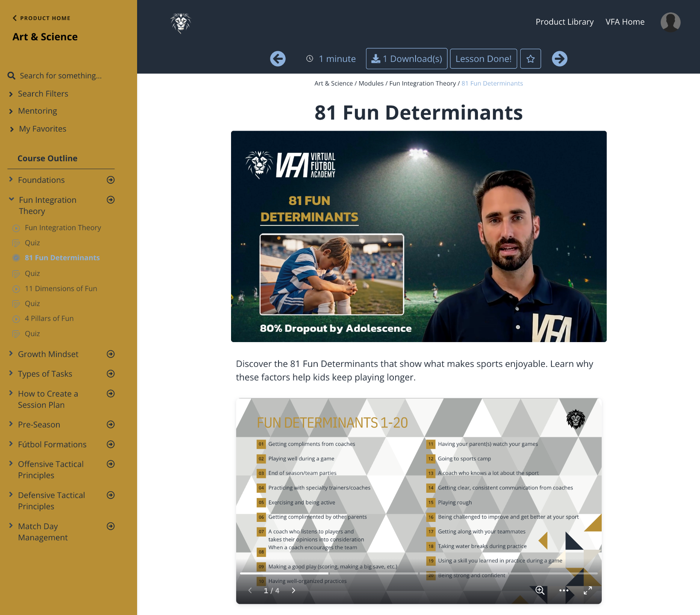Return to Product Home
This screenshot has width=700, height=615.
pos(41,18)
